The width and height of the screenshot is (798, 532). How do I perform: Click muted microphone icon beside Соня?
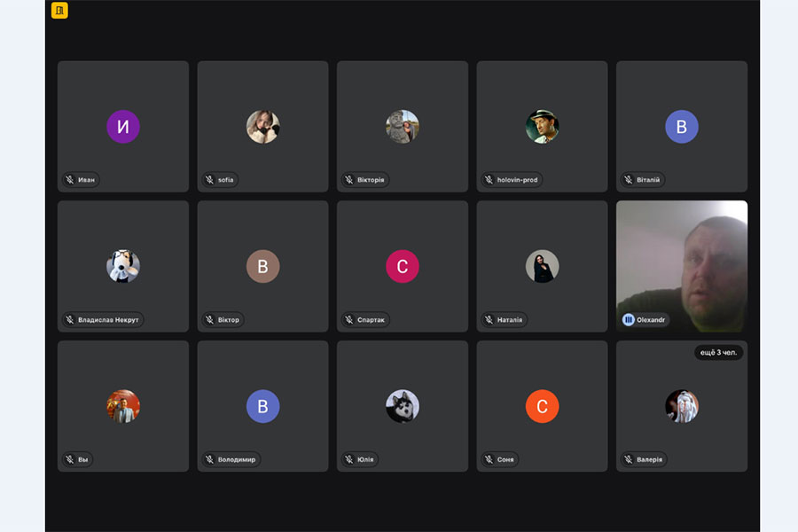pos(489,459)
